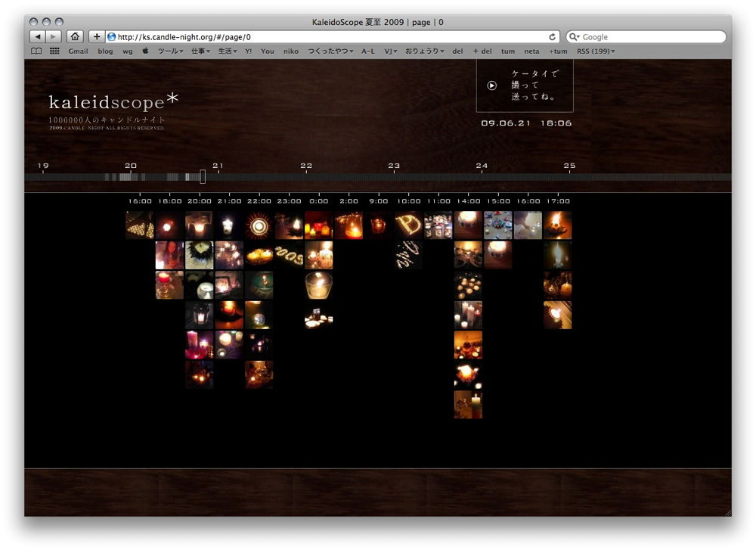Expand the 仕事 bookmarks folder

200,51
